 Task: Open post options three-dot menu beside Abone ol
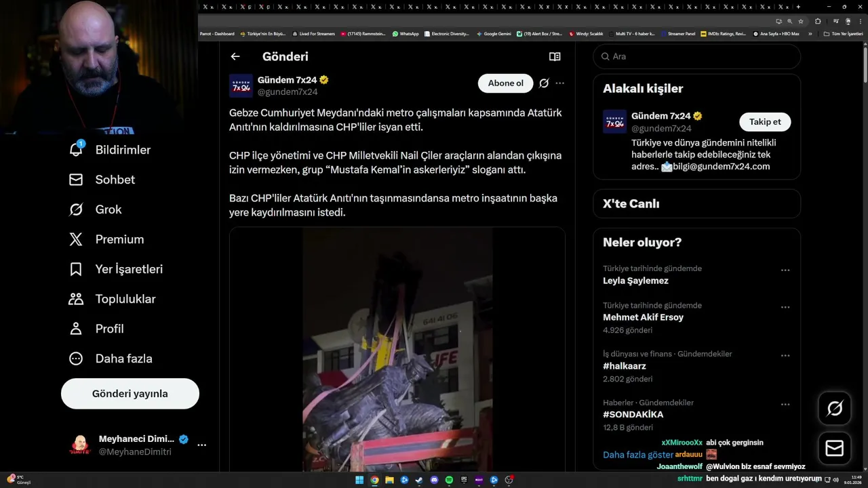(x=559, y=83)
